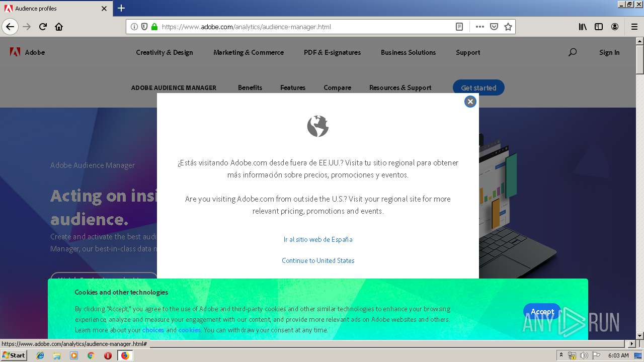Open Internet Explorer from the taskbar

(x=40, y=355)
